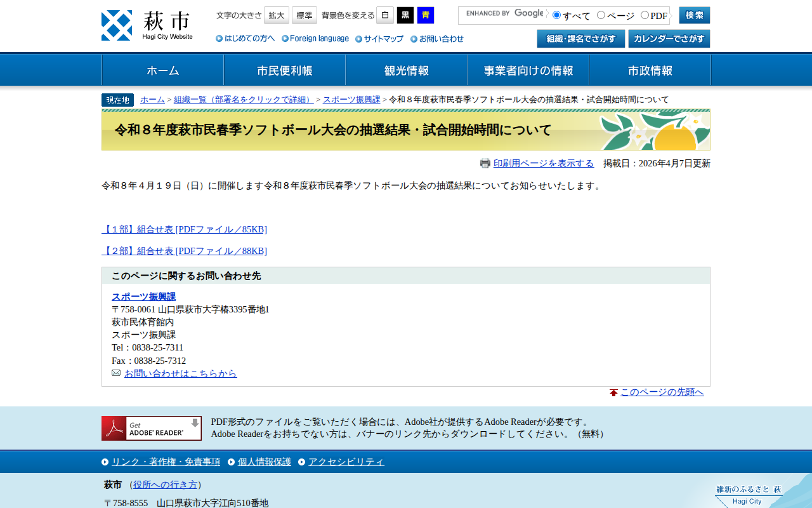Open the お問い合わせはこちらから link
This screenshot has width=812, height=508.
coord(180,373)
